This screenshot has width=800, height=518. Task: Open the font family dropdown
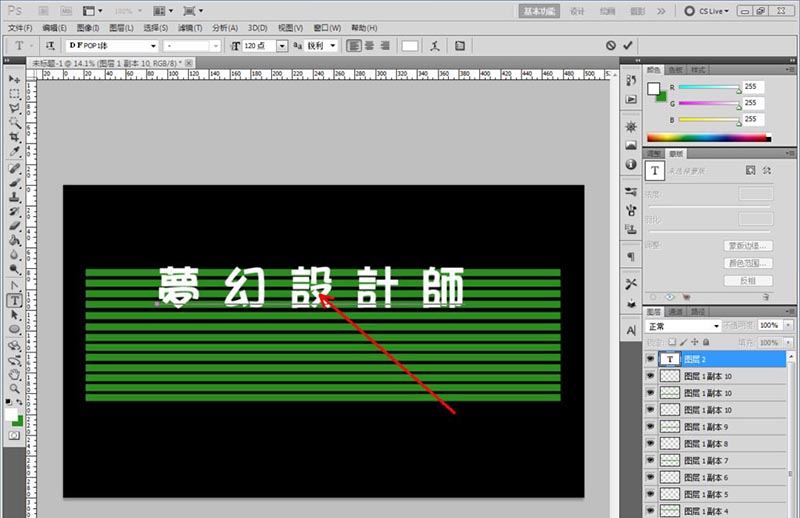tap(153, 46)
